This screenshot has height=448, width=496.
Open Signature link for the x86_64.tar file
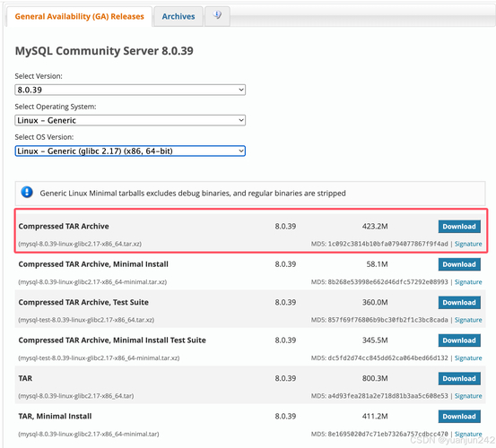click(468, 396)
